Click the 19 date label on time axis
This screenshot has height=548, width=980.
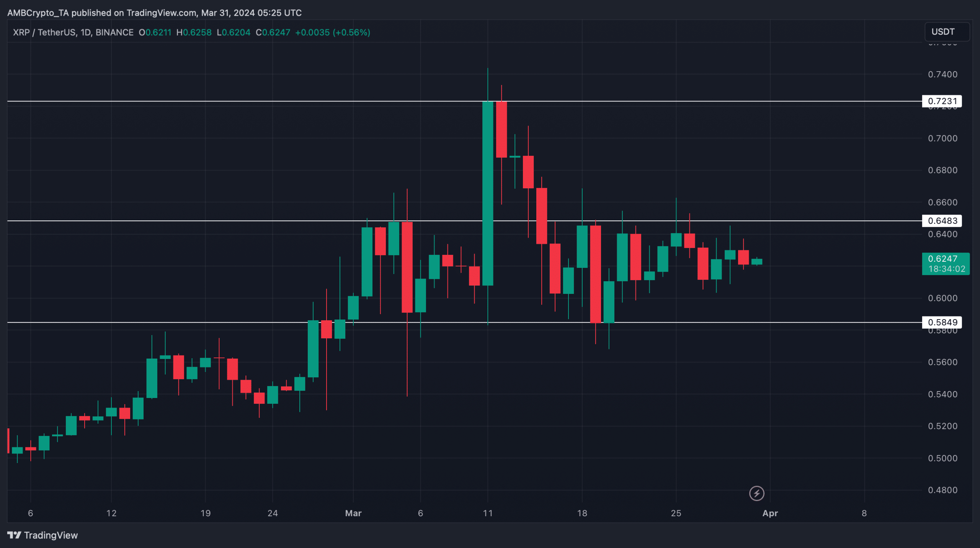206,513
